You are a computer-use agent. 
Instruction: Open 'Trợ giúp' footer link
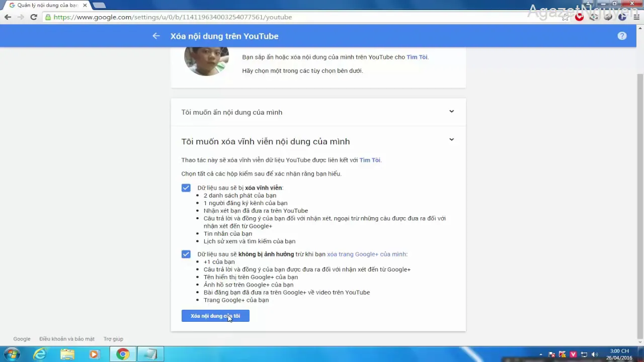[113, 339]
